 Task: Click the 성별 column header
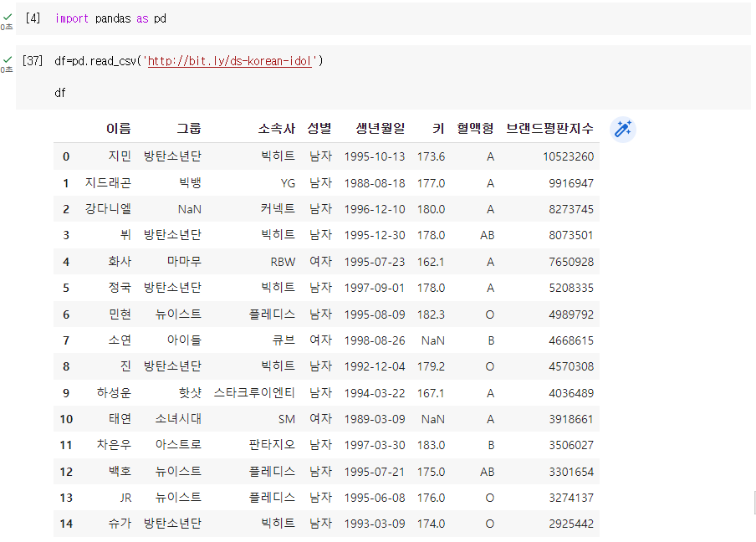(319, 128)
